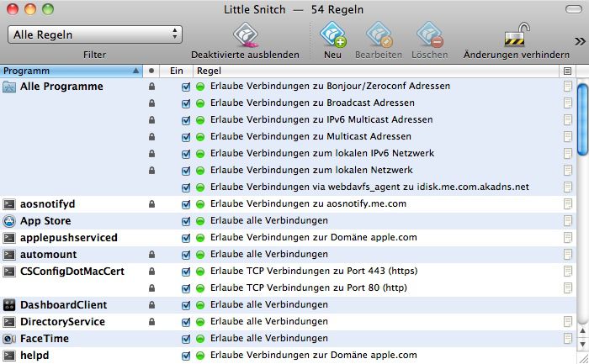
Task: Click the scrollbar down arrow
Action: [582, 344]
